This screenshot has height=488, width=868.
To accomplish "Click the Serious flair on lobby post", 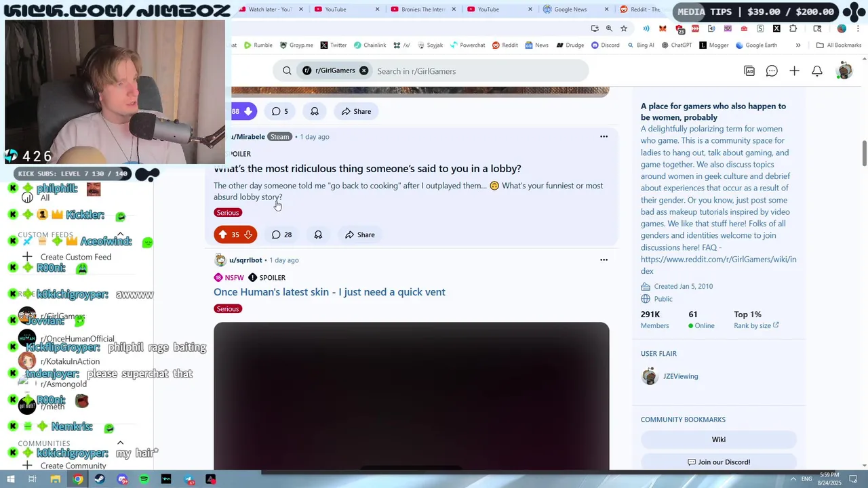I will (x=228, y=213).
